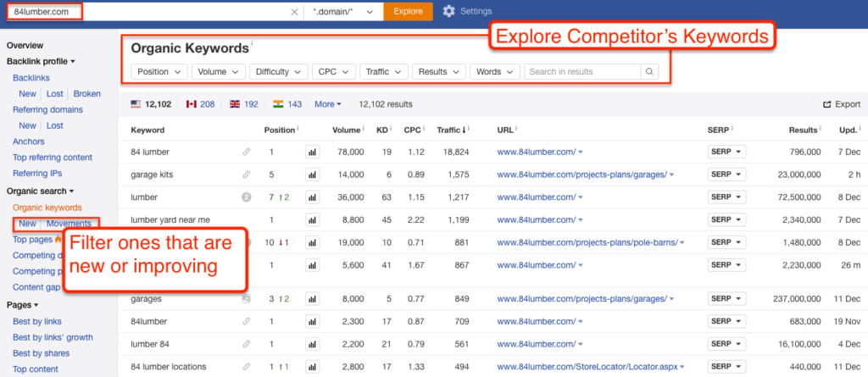Open SERP dropdown for '84 lumber' row
868x377 pixels.
click(726, 152)
